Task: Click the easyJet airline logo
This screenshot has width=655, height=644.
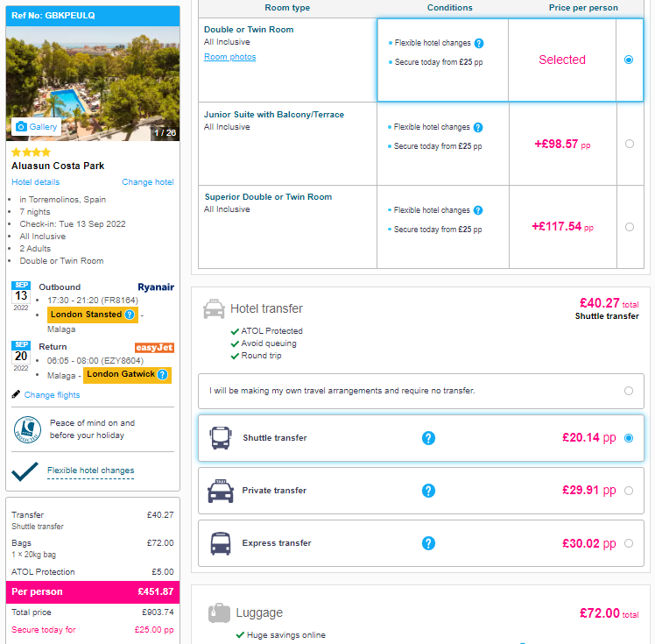Action: tap(154, 347)
